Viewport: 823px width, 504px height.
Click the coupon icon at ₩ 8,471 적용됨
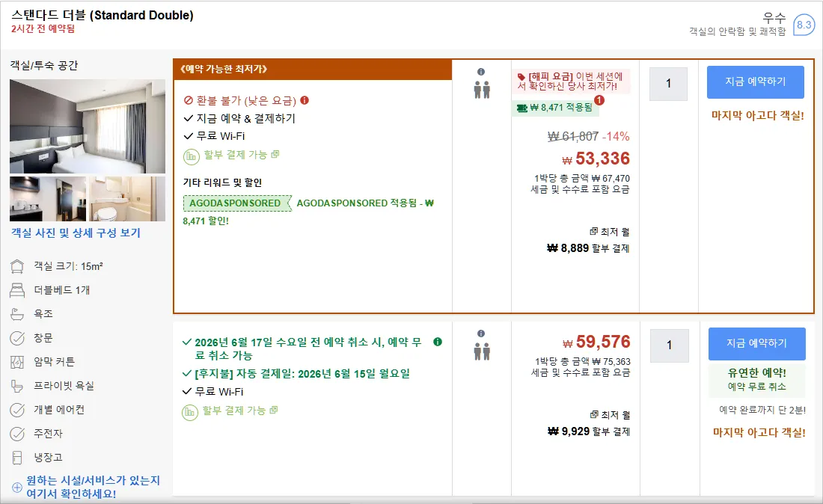(x=521, y=108)
